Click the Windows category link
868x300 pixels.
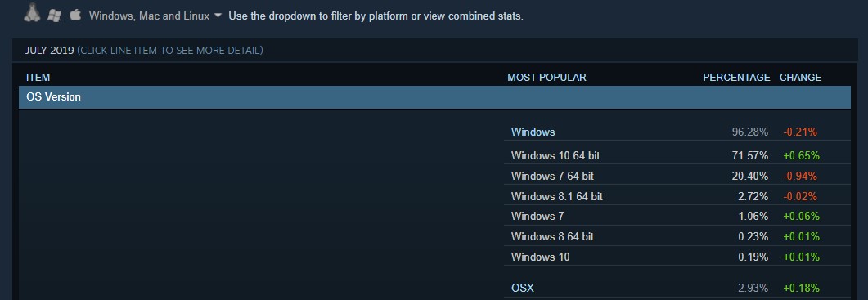coord(533,132)
